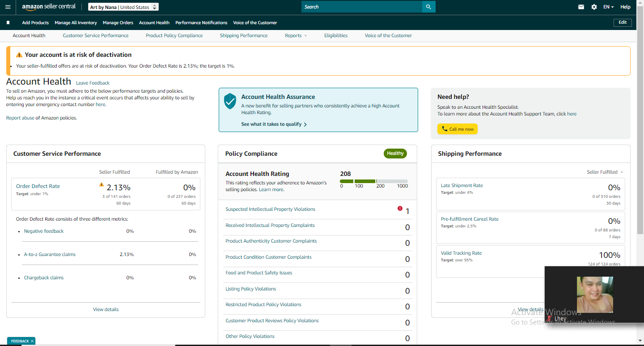
Task: Click the Help link in header
Action: coord(625,7)
